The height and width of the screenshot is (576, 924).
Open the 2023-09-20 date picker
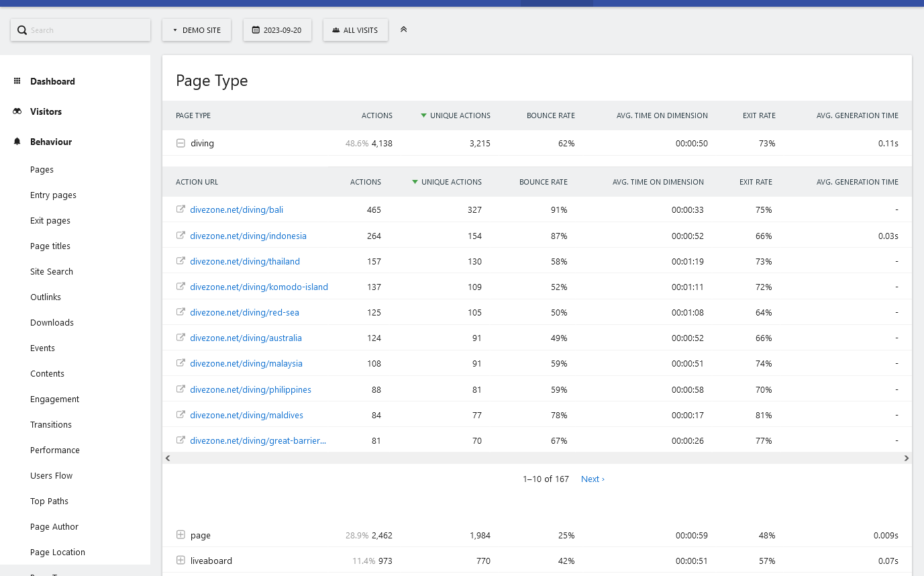(x=277, y=30)
